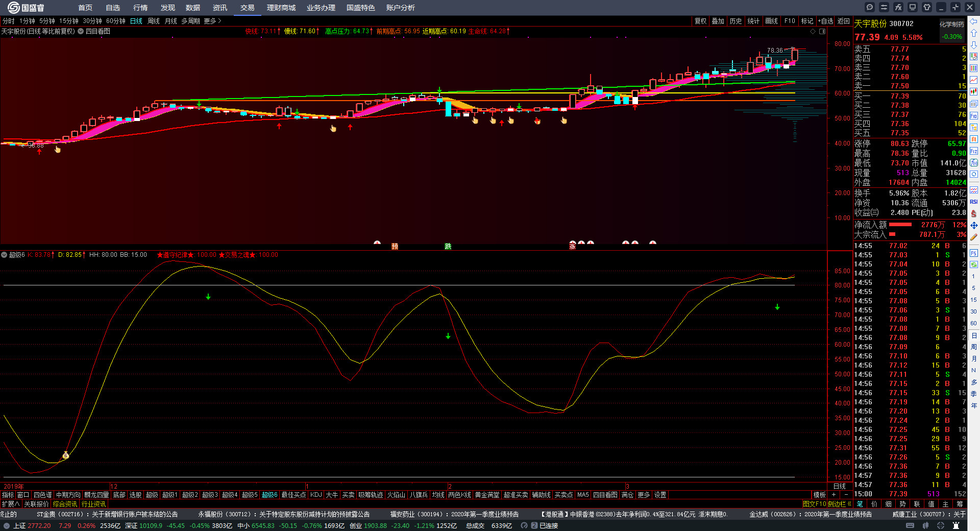Click the green refresh icon in right sidebar
Image resolution: width=980 pixels, height=531 pixels.
click(x=974, y=264)
